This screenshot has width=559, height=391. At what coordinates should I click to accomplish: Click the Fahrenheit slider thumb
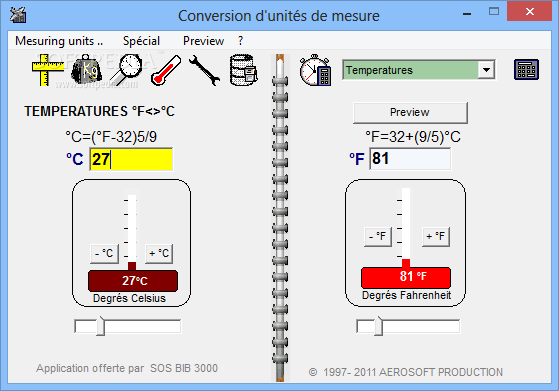point(378,326)
